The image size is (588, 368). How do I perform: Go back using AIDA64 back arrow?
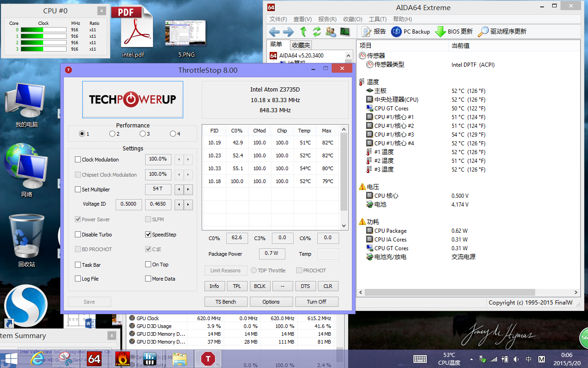point(274,32)
